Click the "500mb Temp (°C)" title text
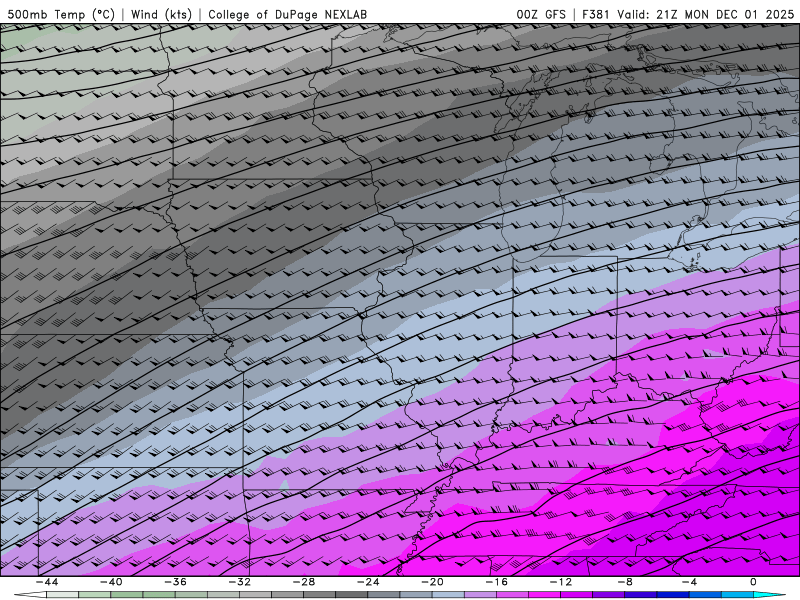Image resolution: width=800 pixels, height=600 pixels. (x=61, y=14)
